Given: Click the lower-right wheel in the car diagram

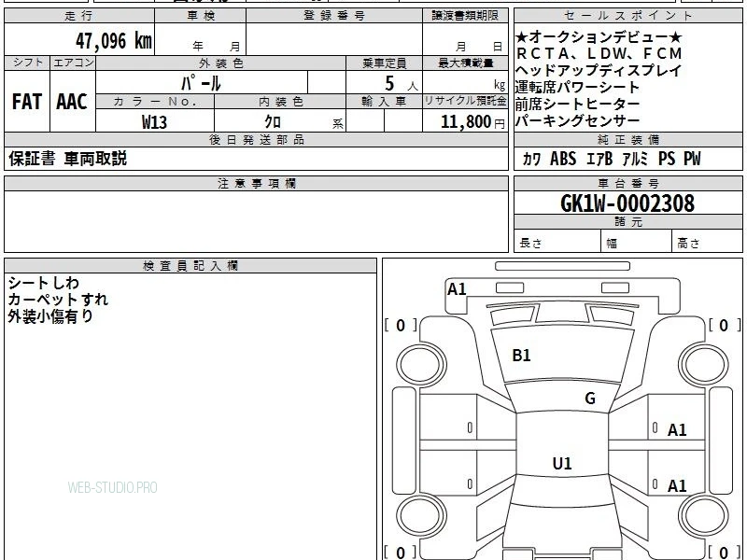Looking at the screenshot, I should coord(704,516).
